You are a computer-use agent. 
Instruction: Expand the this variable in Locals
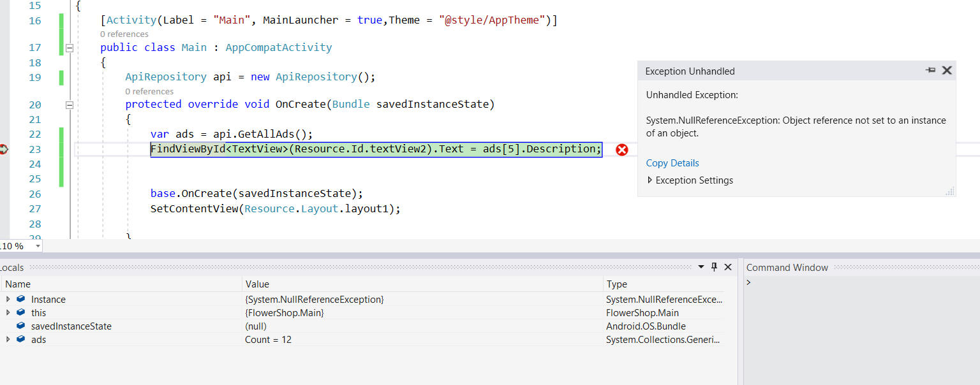pos(8,313)
